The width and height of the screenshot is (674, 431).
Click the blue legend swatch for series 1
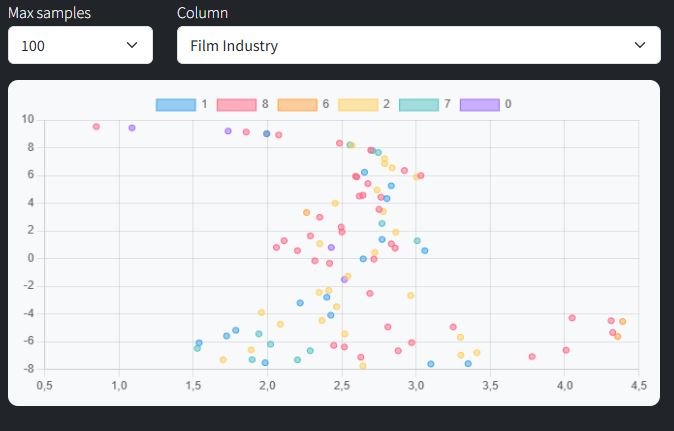click(x=175, y=104)
